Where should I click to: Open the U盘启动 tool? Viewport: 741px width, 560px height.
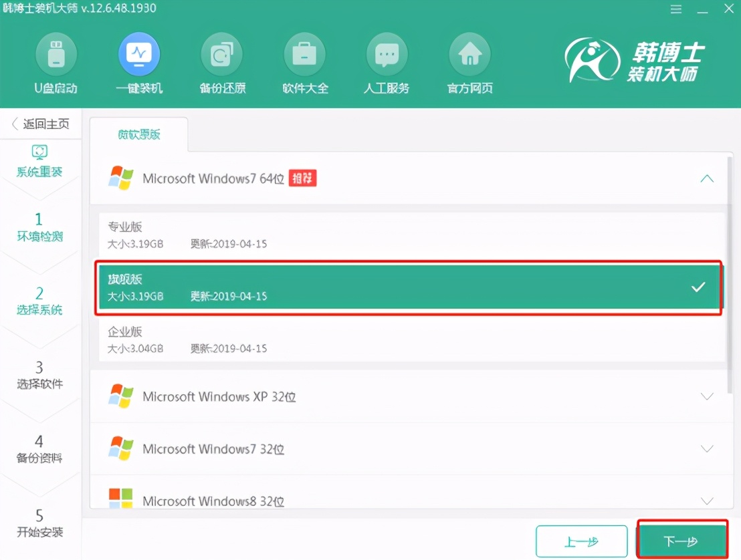tap(56, 61)
